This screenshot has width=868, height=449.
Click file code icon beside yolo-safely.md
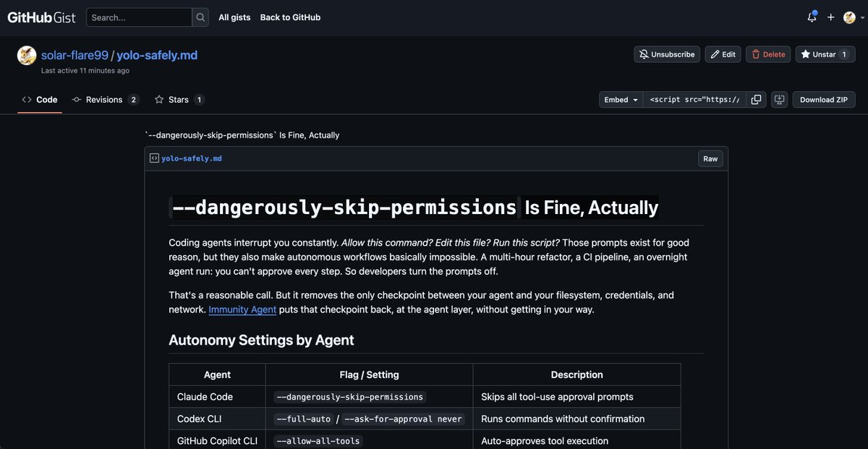pos(154,158)
